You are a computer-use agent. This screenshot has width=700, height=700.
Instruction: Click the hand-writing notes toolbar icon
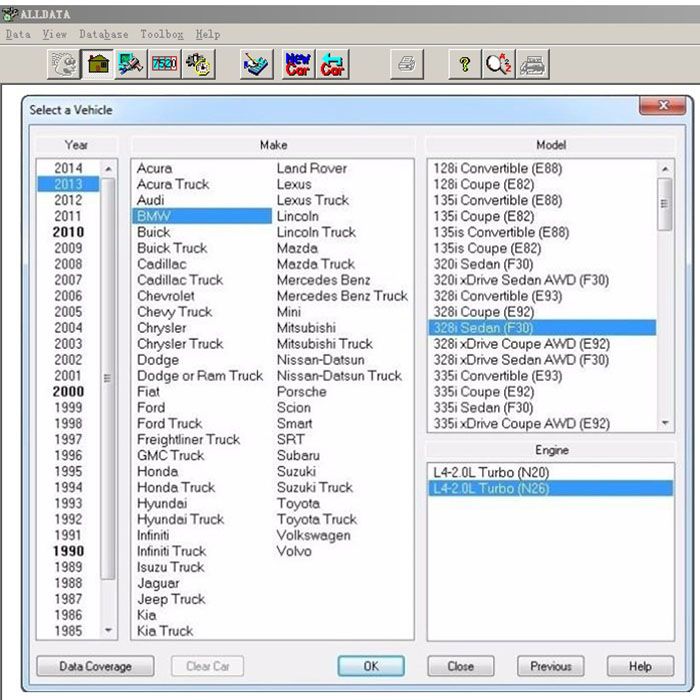tap(256, 64)
